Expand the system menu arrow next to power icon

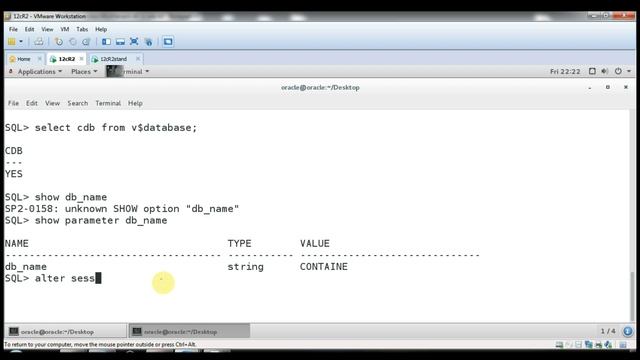coord(629,71)
